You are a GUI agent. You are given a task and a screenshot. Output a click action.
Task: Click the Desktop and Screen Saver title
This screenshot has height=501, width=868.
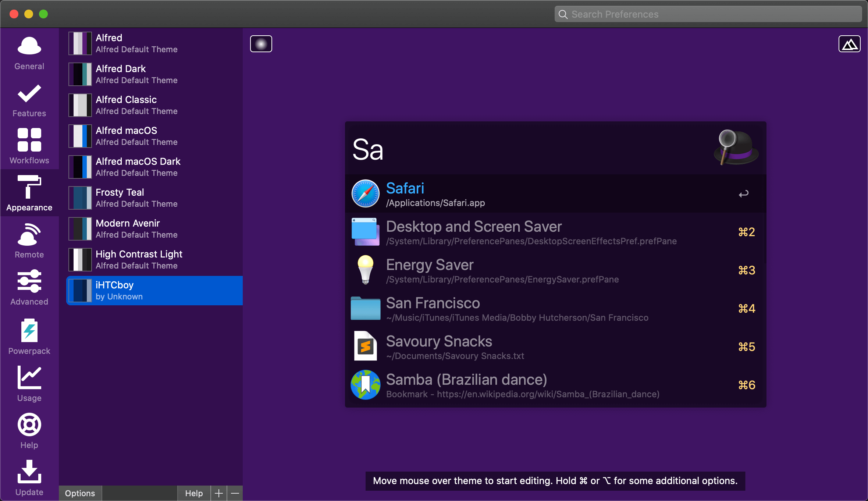(474, 227)
